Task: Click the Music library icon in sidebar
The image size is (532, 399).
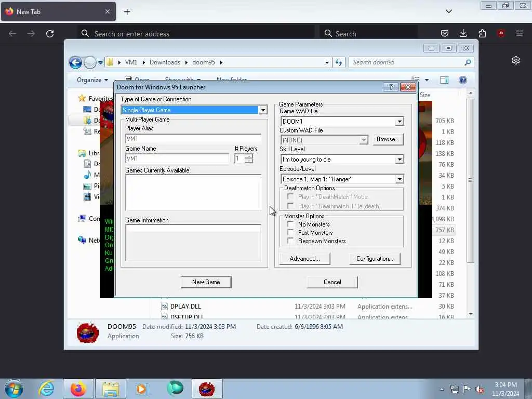Action: 87,175
